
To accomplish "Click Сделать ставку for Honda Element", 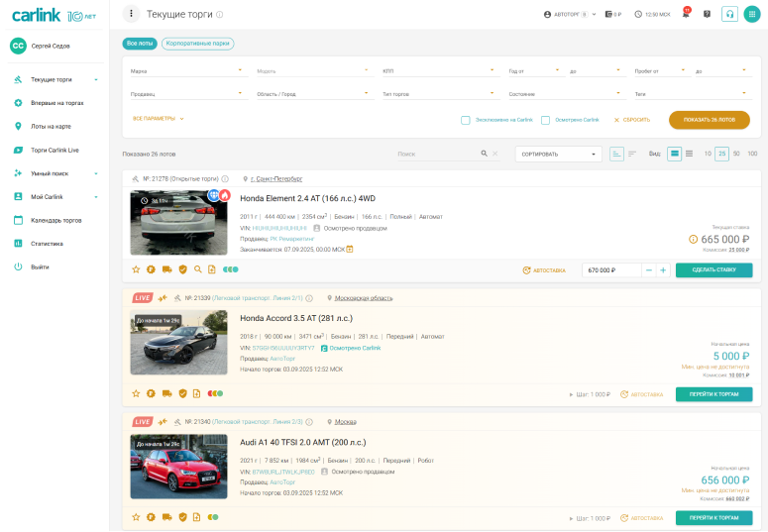I will (x=713, y=269).
